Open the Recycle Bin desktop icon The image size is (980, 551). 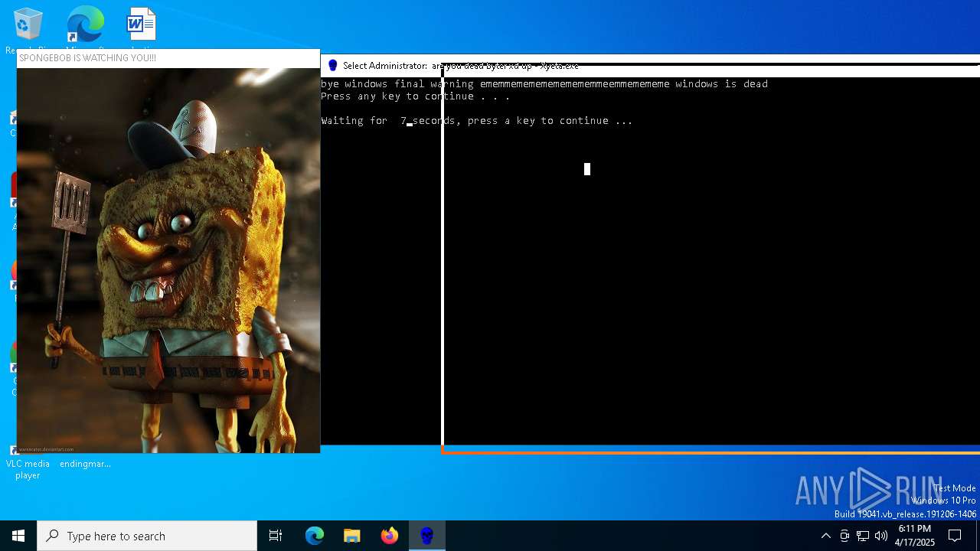pyautogui.click(x=28, y=25)
